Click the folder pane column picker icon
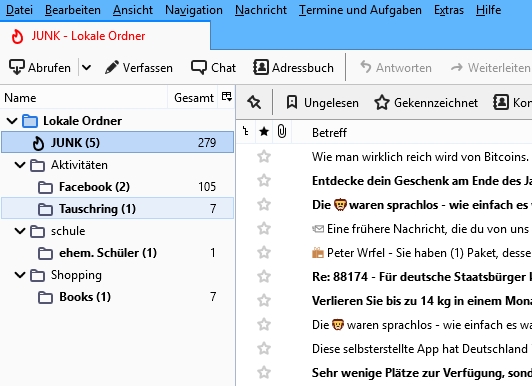This screenshot has width=532, height=386. coord(226,97)
